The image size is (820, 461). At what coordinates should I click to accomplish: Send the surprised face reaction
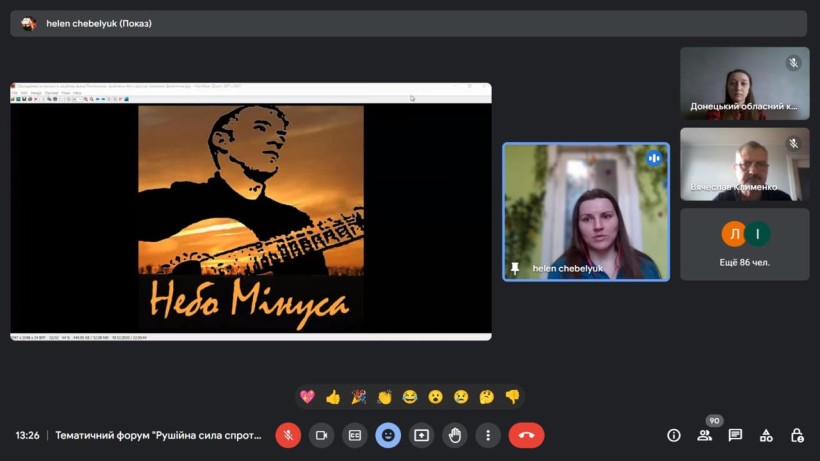point(436,397)
